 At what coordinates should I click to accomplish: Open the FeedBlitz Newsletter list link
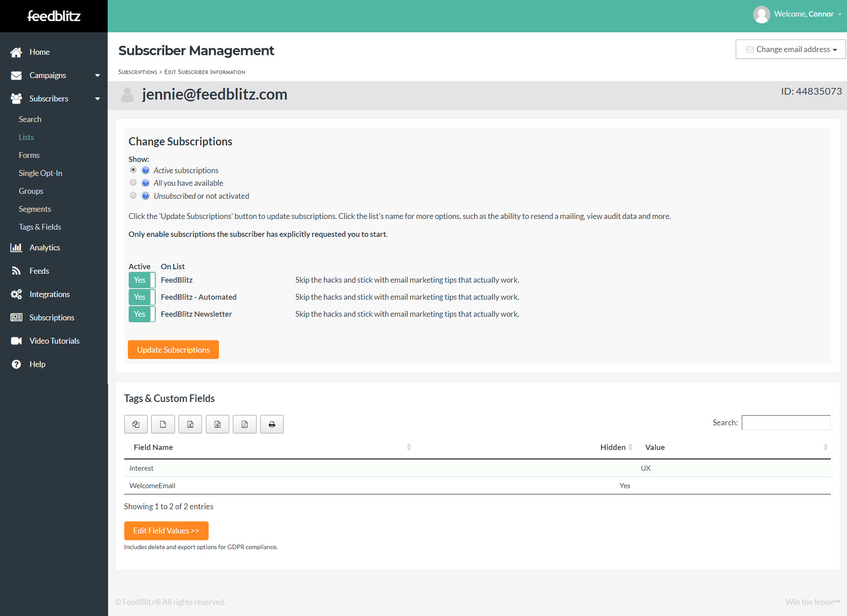(196, 314)
